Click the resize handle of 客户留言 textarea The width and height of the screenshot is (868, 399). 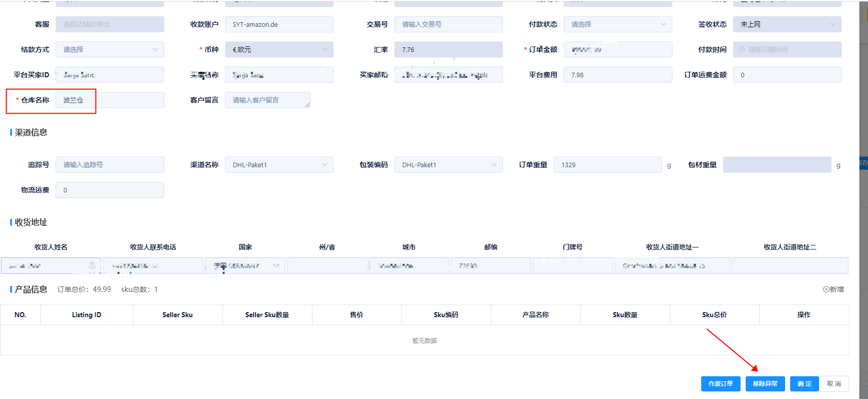pos(307,105)
